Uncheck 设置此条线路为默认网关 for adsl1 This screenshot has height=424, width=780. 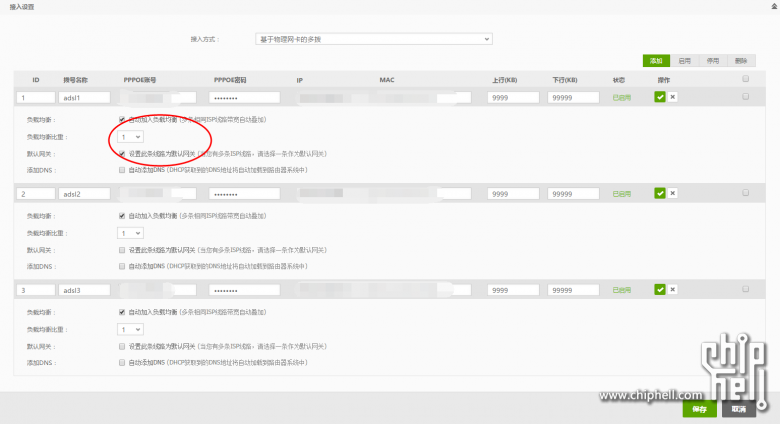pos(122,154)
